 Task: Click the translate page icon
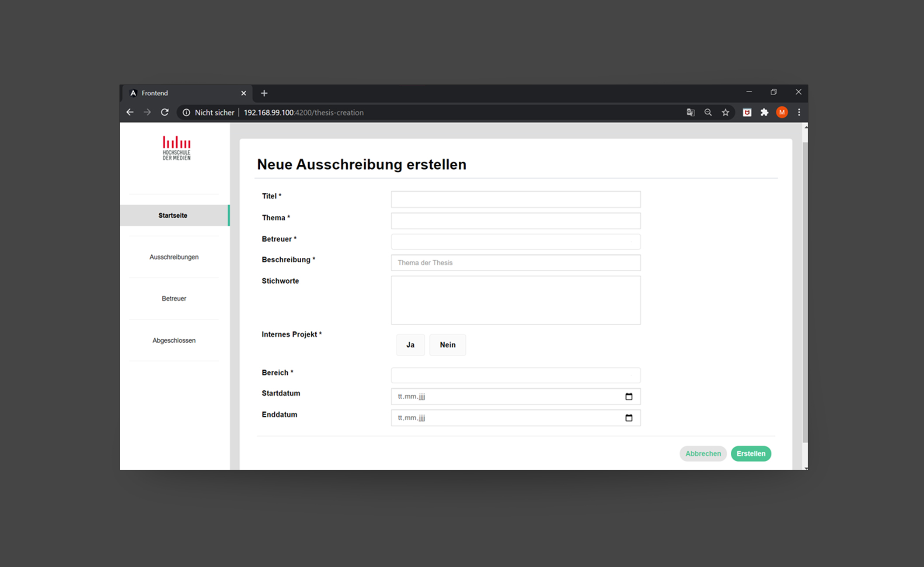point(690,112)
